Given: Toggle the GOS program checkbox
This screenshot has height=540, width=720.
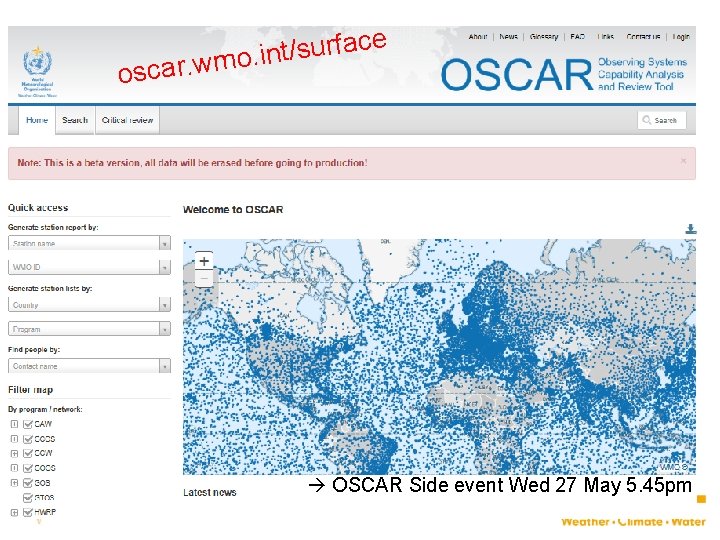Looking at the screenshot, I should point(28,483).
